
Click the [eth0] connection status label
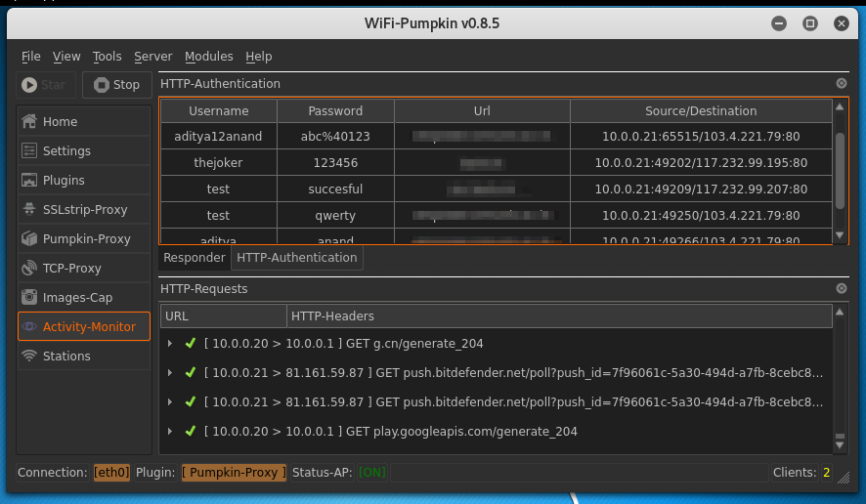[x=111, y=473]
